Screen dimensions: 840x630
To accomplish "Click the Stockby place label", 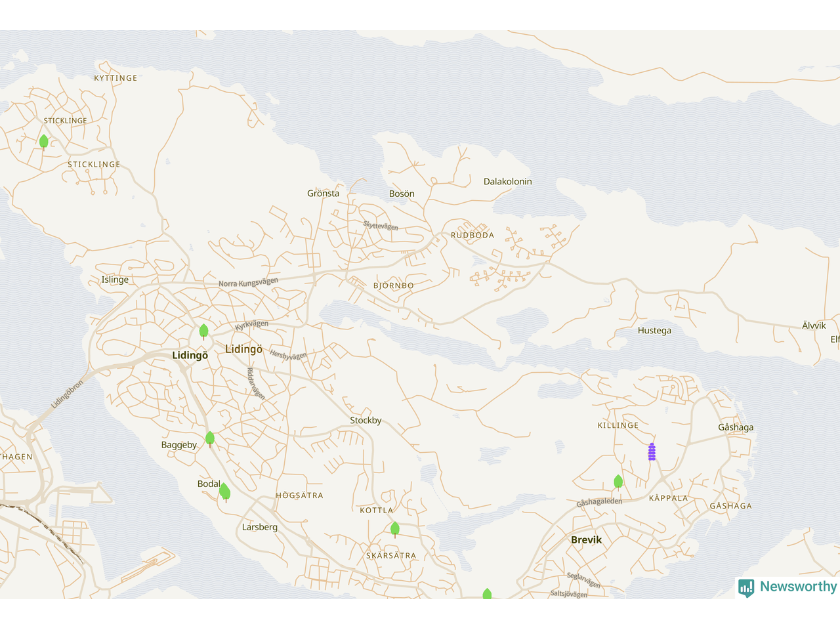I will tap(366, 421).
